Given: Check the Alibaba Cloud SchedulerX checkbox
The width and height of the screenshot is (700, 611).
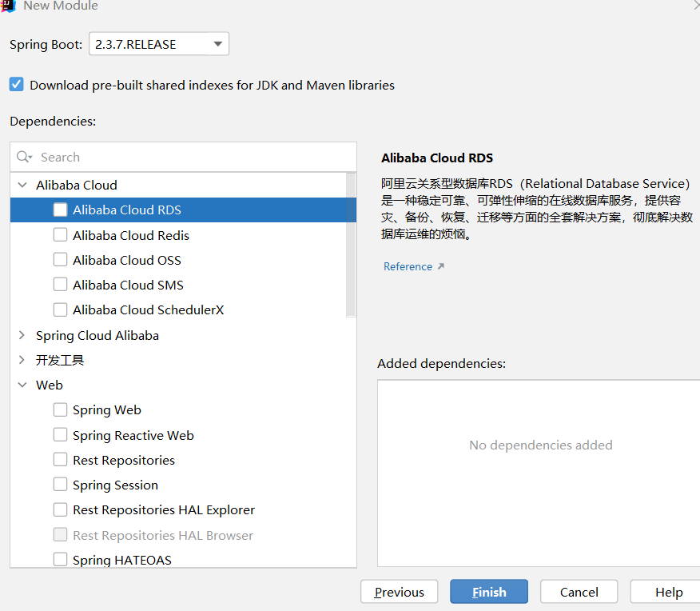Looking at the screenshot, I should (60, 309).
